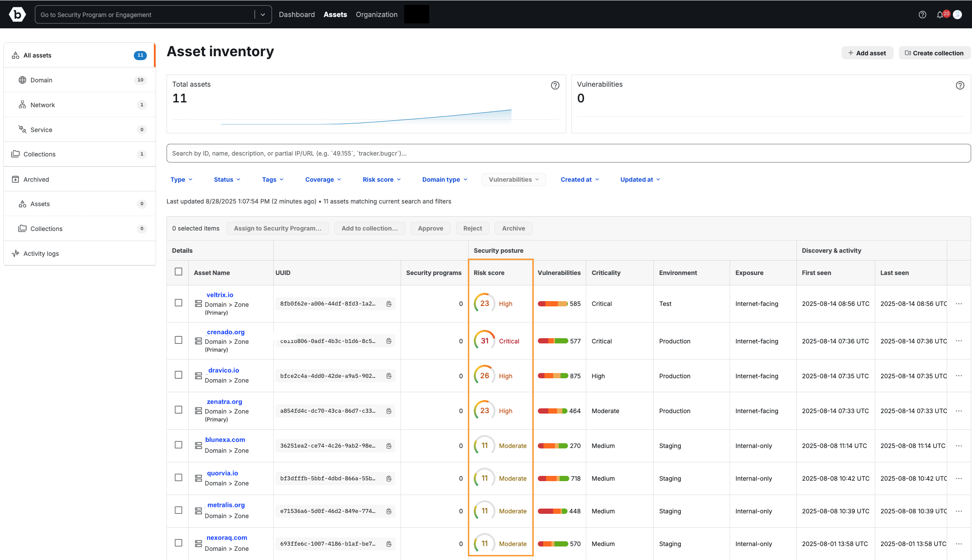Viewport: 972px width, 560px height.
Task: Click Vulnerabilities card help question icon
Action: tap(960, 85)
